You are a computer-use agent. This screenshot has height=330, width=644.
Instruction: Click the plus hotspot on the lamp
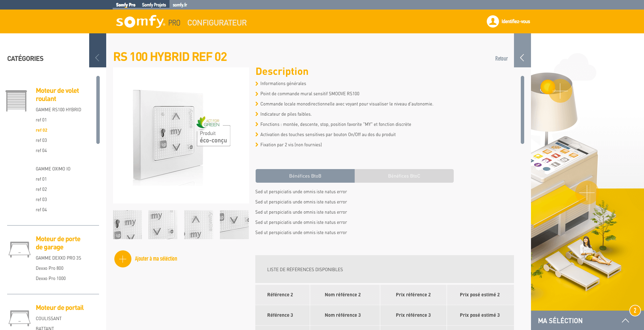tap(560, 90)
